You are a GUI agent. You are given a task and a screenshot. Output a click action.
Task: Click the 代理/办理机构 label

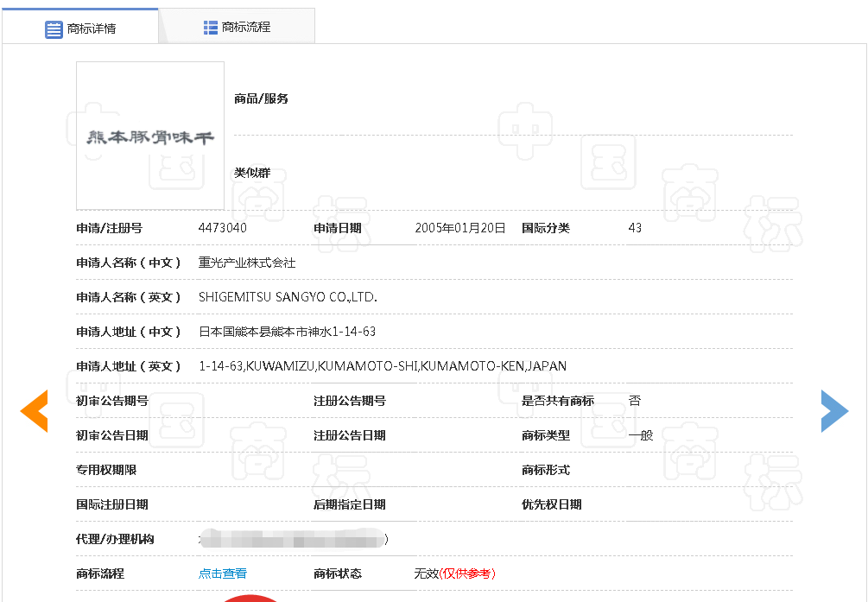[x=115, y=539]
